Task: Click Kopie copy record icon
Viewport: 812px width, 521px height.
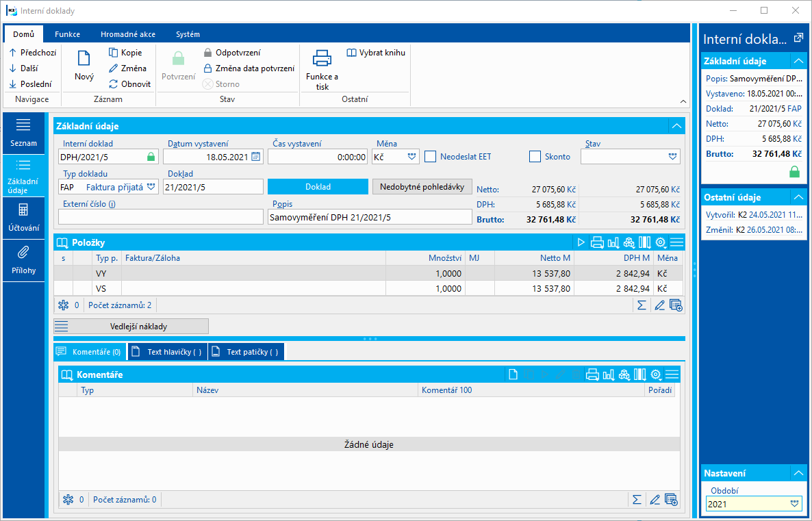Action: click(x=114, y=53)
